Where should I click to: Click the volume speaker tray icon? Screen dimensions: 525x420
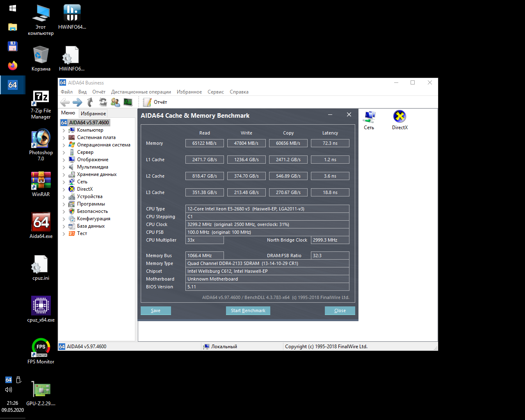pyautogui.click(x=9, y=390)
